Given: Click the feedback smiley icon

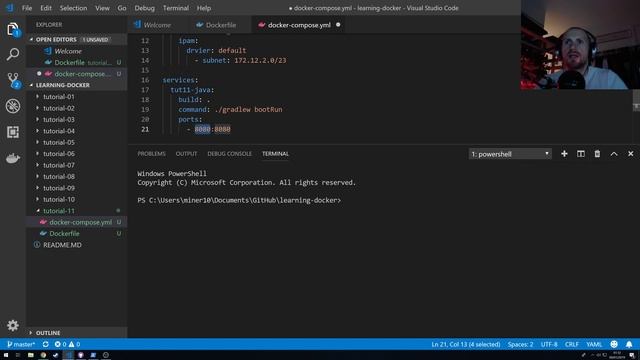Looking at the screenshot, I should click(x=614, y=344).
